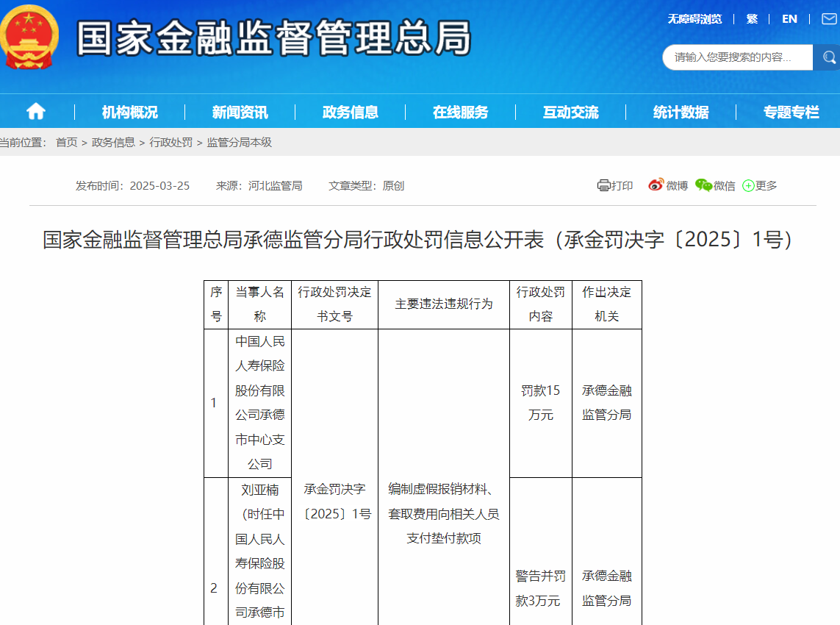Share via the WeChat icon
Viewport: 840px width, 625px height.
703,185
